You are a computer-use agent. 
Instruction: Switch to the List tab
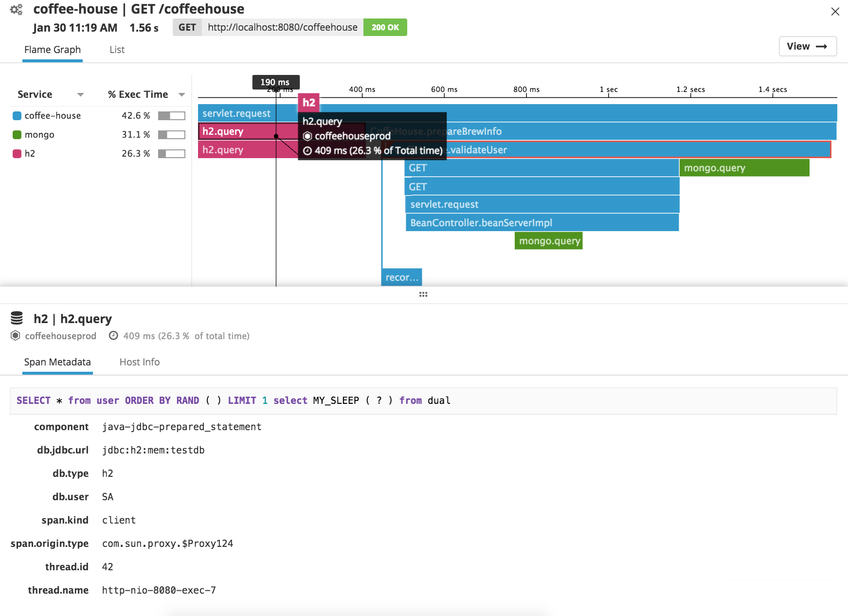click(x=116, y=50)
